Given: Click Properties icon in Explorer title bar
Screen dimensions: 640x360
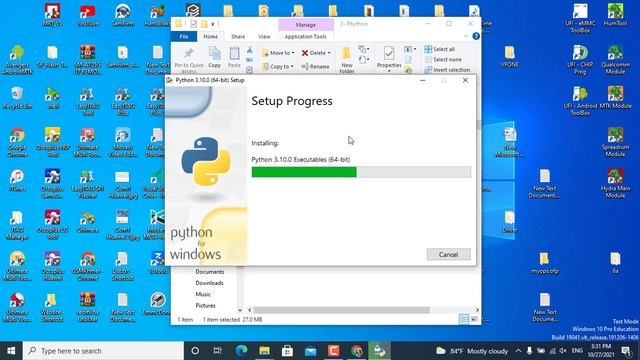Looking at the screenshot, I should pos(193,24).
